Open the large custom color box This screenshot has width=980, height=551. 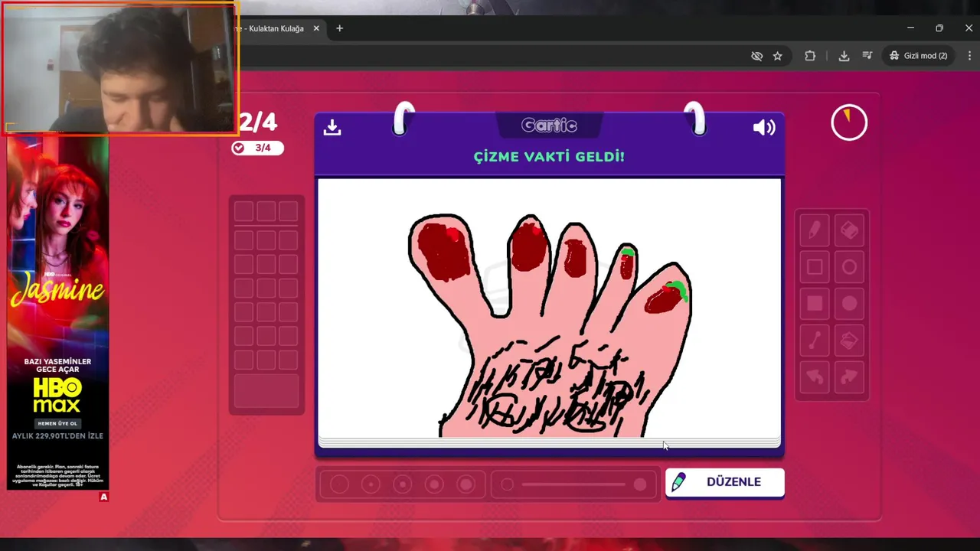[266, 391]
